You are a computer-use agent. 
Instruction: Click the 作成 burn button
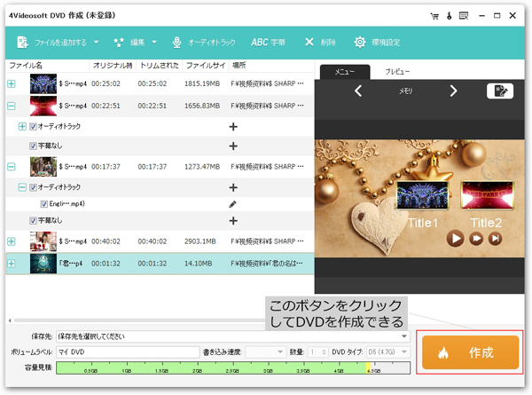point(470,352)
